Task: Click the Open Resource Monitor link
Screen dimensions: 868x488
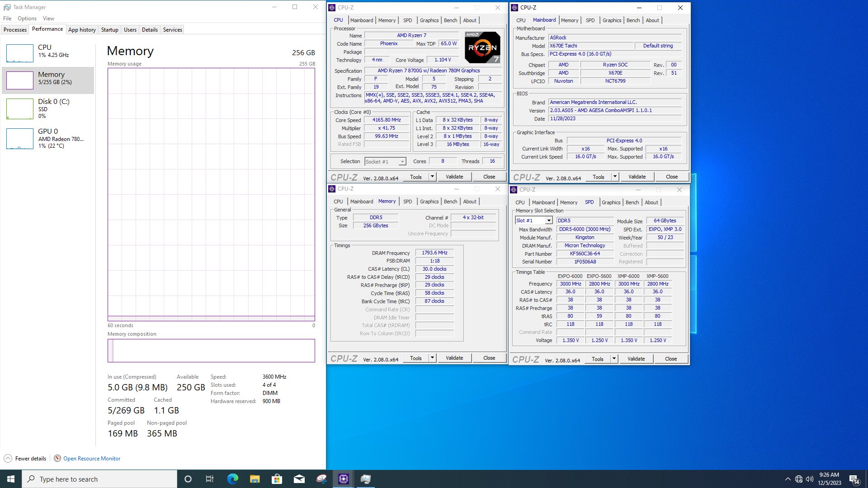Action: (92, 459)
